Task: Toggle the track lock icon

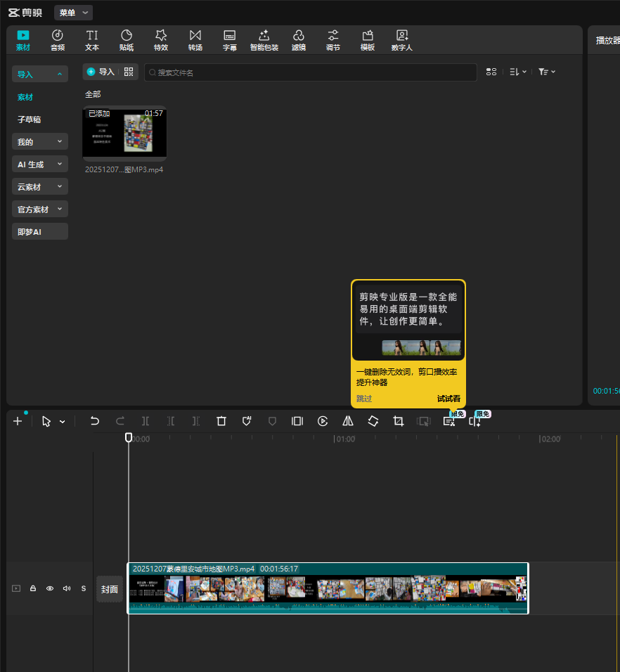Action: pyautogui.click(x=33, y=588)
